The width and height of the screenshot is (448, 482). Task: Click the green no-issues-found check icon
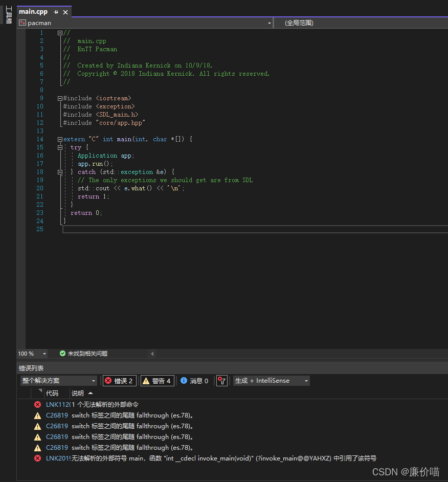point(62,354)
